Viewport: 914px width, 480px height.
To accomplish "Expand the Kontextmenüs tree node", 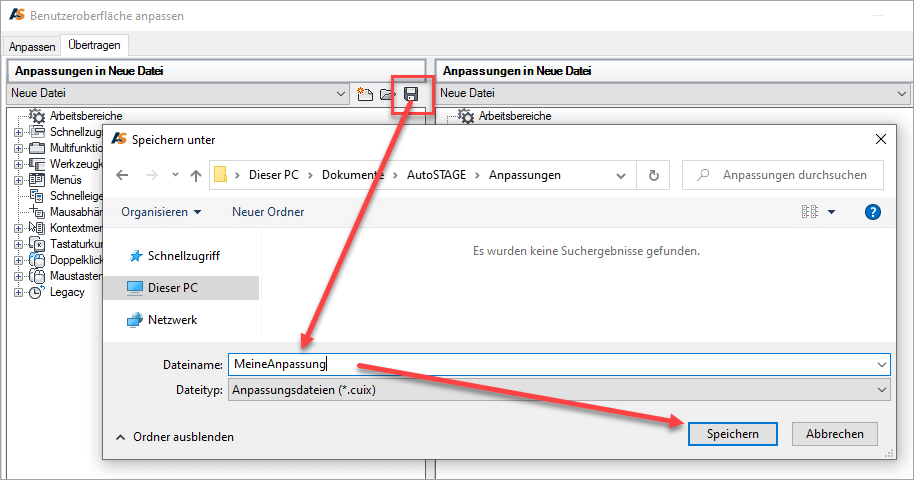I will point(19,228).
